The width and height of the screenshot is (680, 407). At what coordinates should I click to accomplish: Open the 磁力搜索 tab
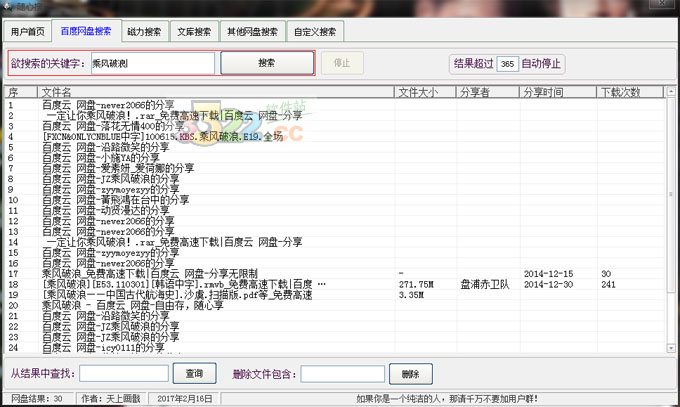pos(144,31)
